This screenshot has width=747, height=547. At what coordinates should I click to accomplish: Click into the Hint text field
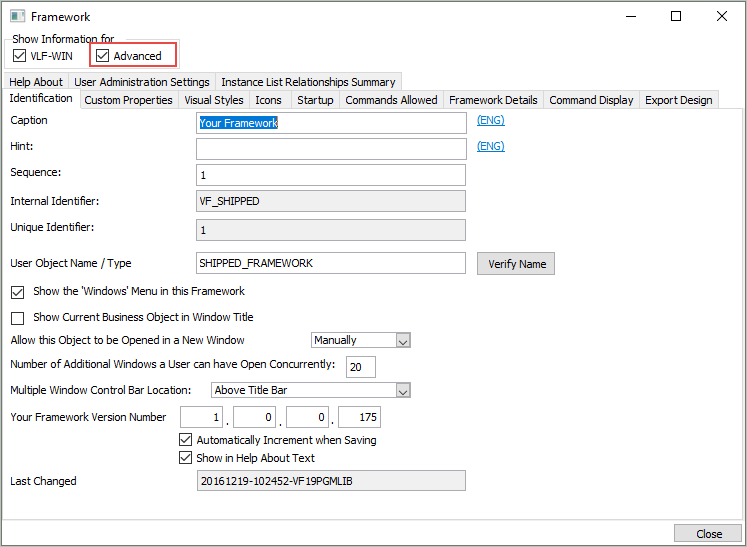331,149
